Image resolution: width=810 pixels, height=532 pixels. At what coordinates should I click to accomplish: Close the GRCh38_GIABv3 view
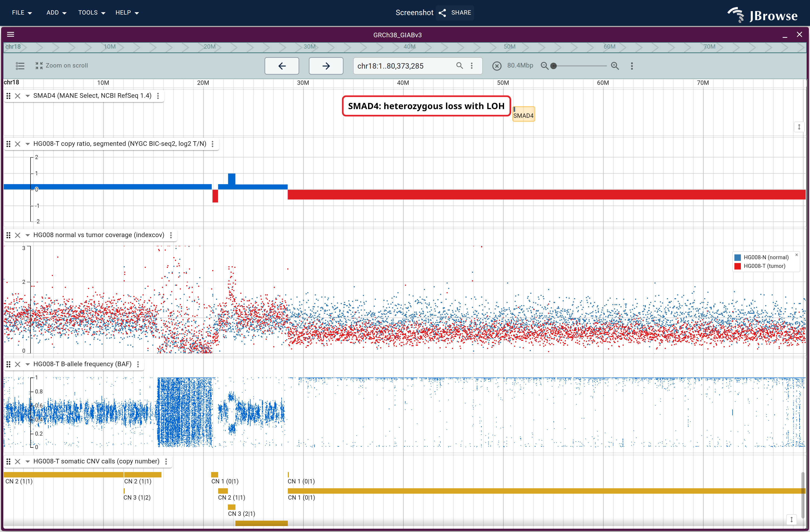click(x=799, y=34)
